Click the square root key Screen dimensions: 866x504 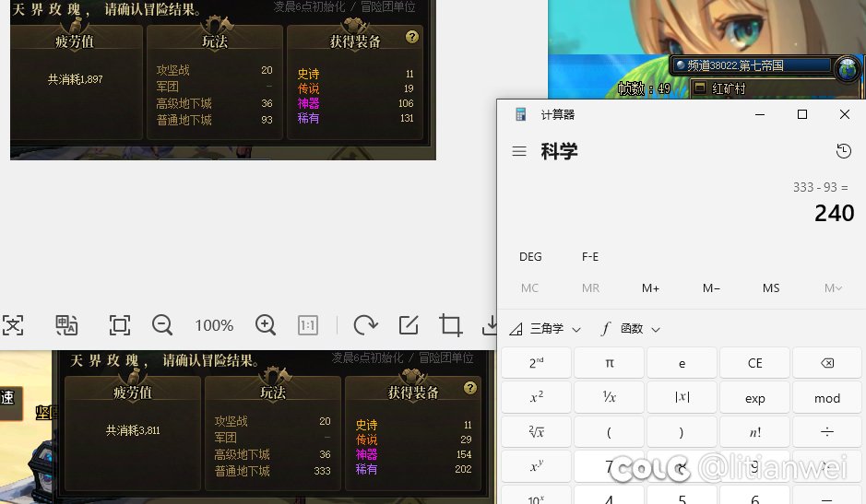point(536,432)
